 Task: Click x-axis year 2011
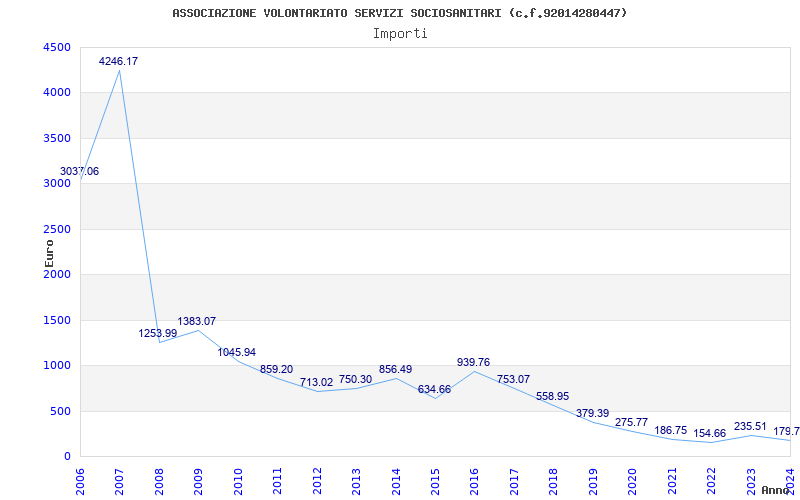pos(277,482)
